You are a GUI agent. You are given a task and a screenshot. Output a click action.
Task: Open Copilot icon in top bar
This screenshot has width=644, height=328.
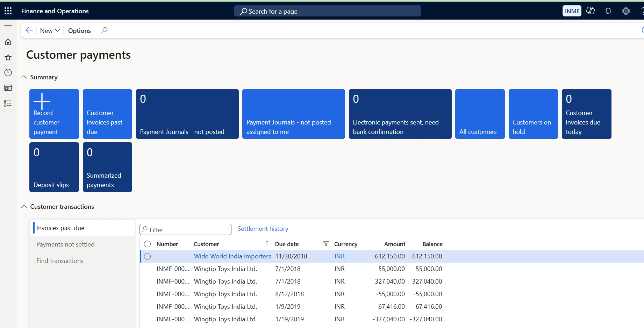pos(591,11)
